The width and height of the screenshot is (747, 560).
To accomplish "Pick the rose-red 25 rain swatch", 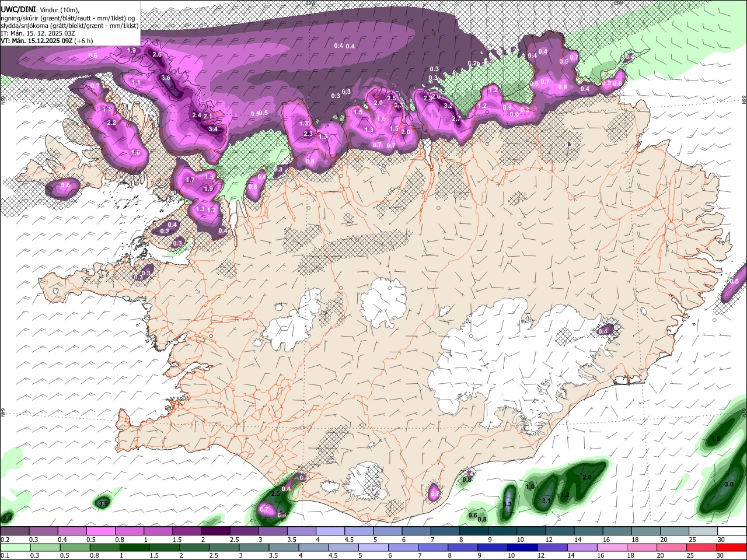I will pyautogui.click(x=701, y=547).
